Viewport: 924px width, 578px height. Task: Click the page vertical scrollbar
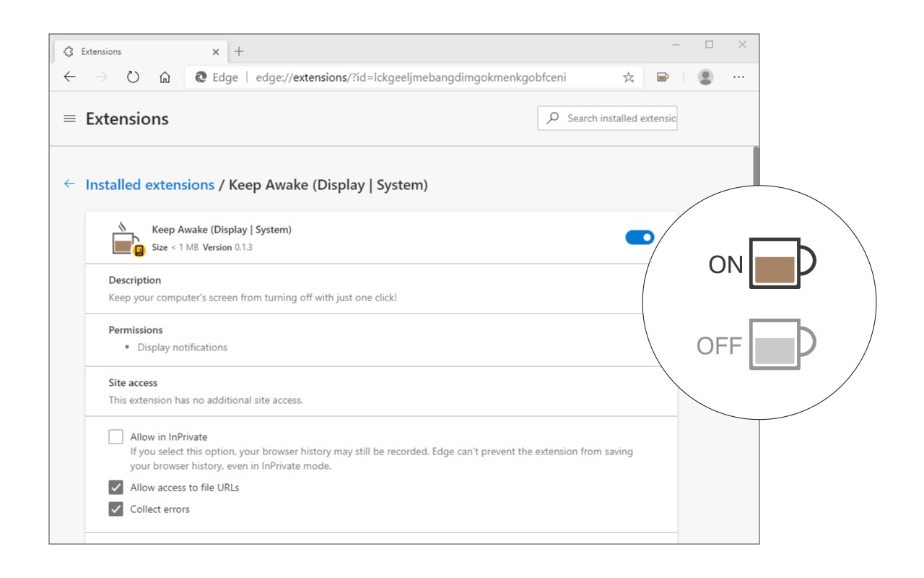756,166
